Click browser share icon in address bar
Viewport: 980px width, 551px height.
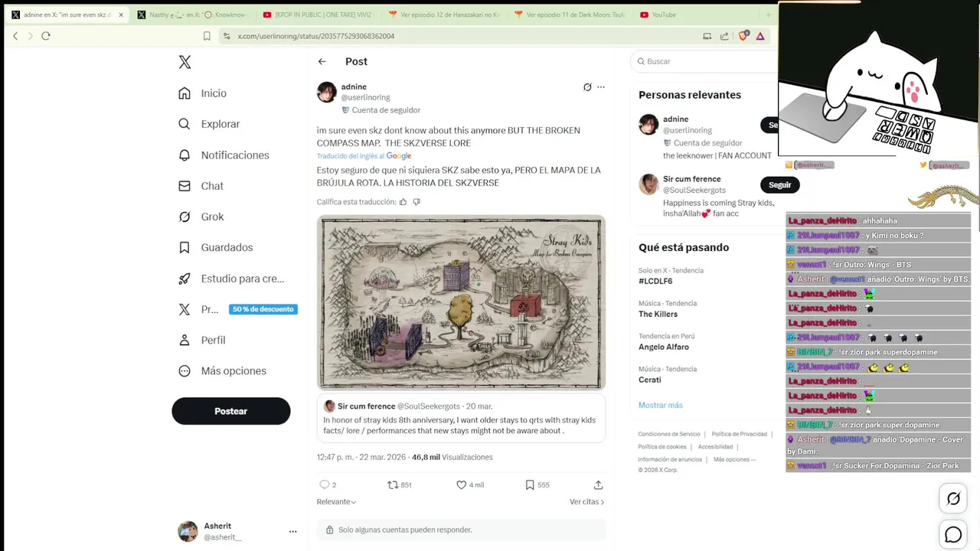[724, 36]
